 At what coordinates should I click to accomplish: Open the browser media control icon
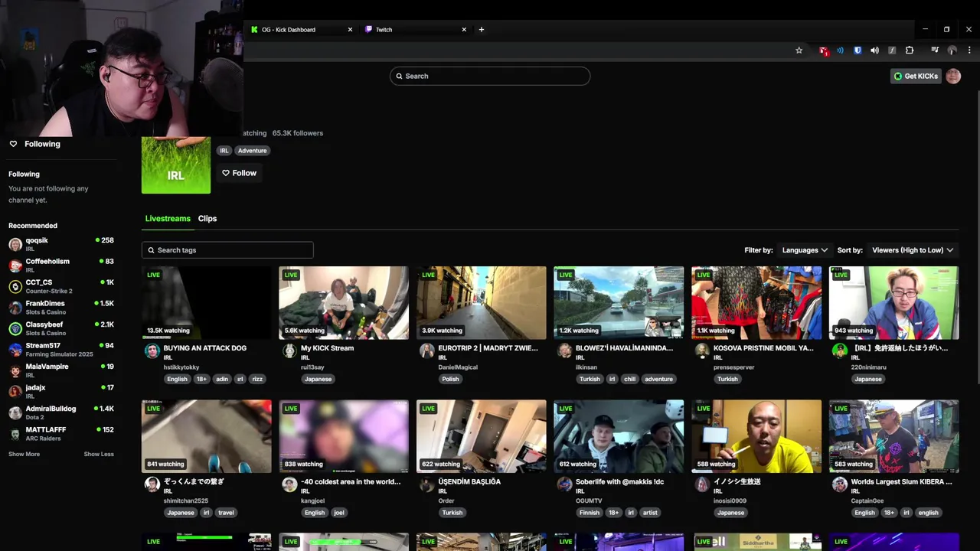(x=935, y=51)
